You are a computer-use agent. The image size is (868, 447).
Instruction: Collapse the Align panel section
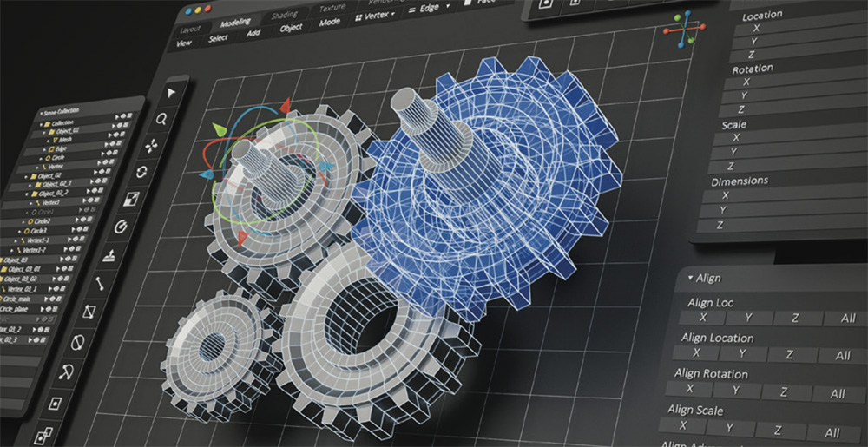tap(690, 278)
